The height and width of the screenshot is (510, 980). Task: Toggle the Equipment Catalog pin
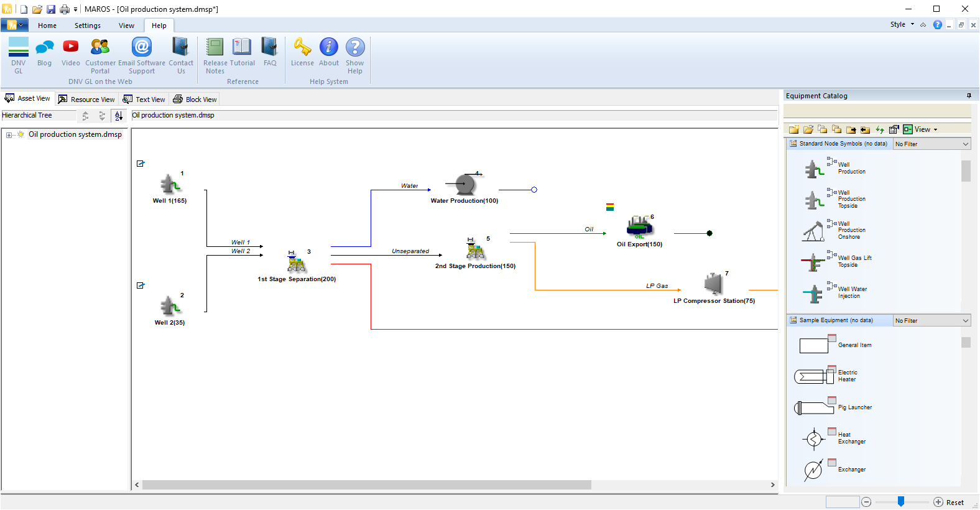(x=969, y=96)
